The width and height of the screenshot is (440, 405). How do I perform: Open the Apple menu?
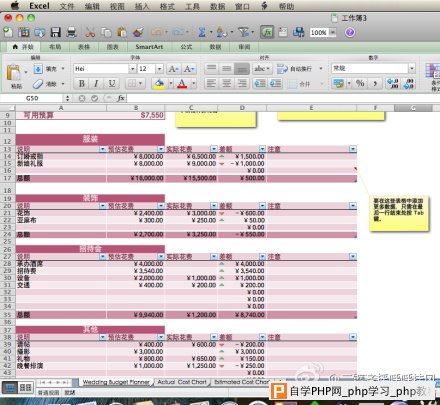15,6
